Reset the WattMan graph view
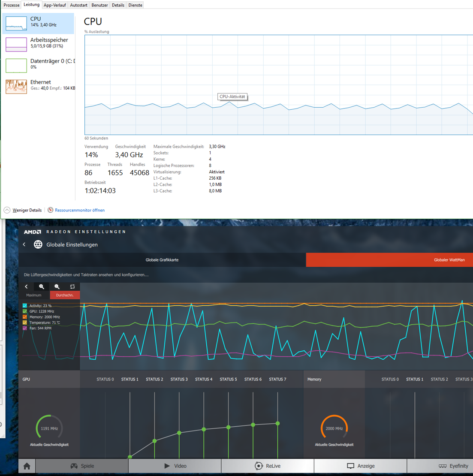The image size is (473, 476). pyautogui.click(x=72, y=286)
